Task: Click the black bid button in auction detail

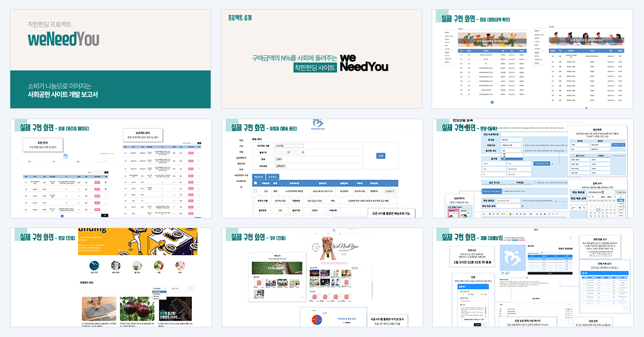Action: 550,273
